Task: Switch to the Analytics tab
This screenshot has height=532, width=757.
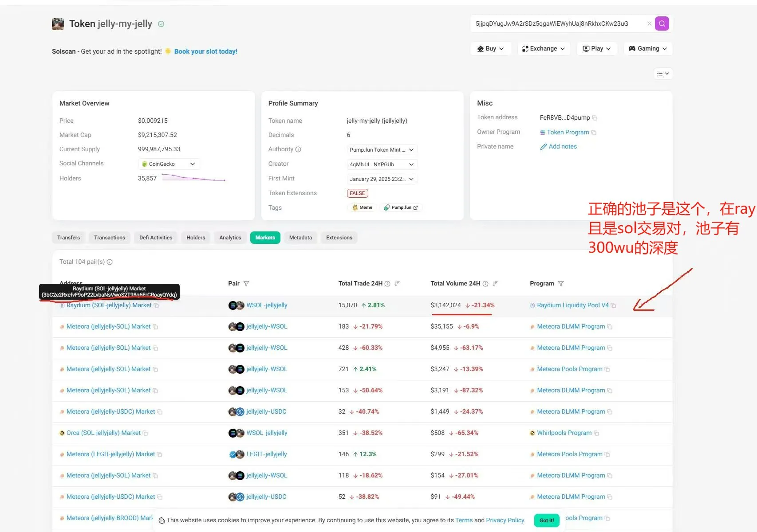Action: [230, 238]
